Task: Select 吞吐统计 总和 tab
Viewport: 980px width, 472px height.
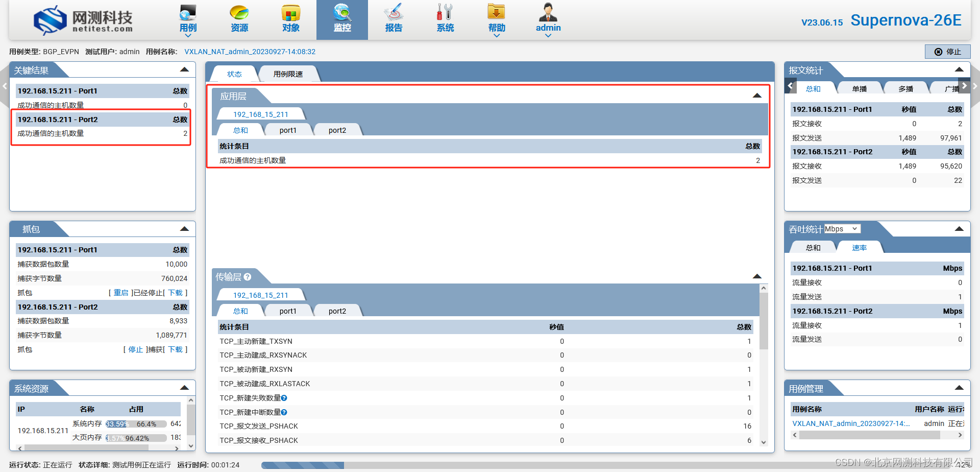Action: pyautogui.click(x=813, y=248)
